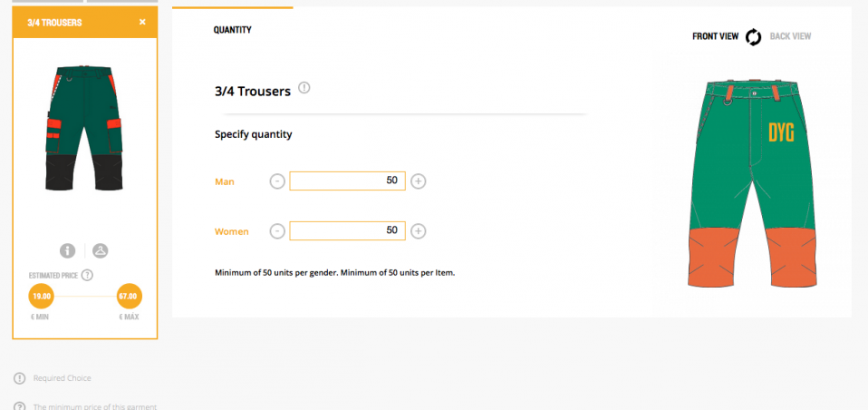Screen dimensions: 868x410
Task: Select the trousers thumbnail in sidebar
Action: pos(84,127)
